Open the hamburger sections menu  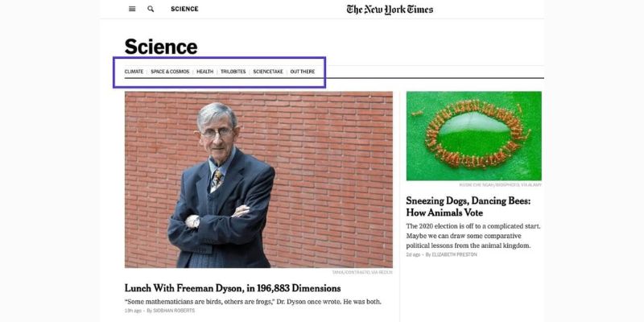point(132,9)
